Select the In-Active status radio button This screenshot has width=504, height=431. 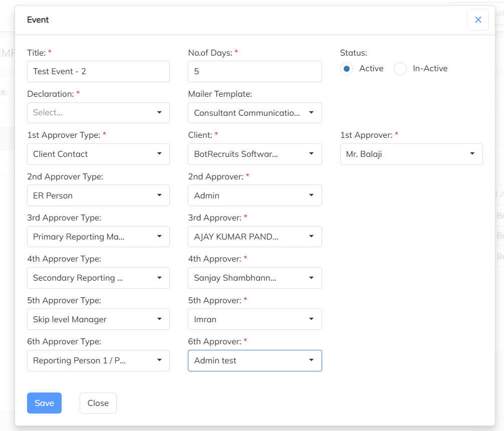point(400,69)
